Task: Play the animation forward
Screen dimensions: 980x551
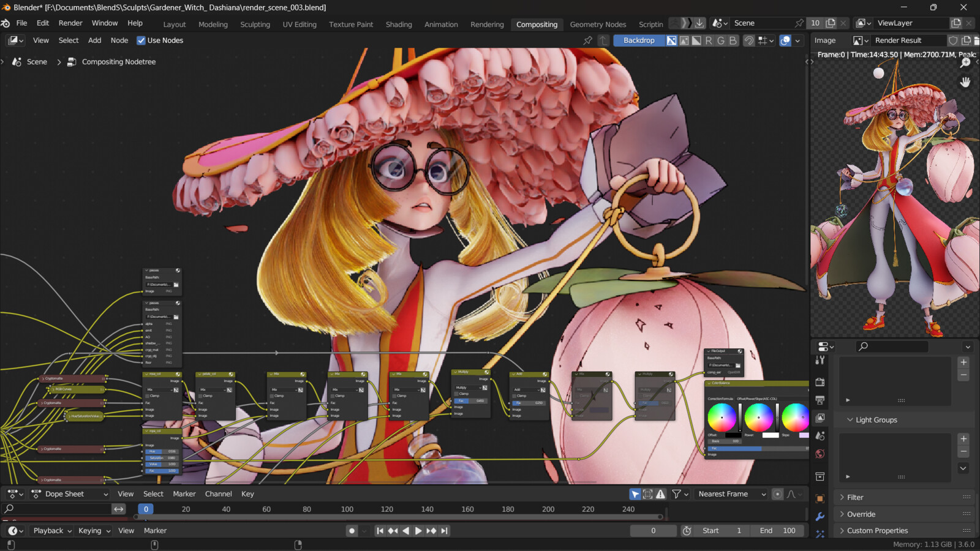Action: [418, 531]
